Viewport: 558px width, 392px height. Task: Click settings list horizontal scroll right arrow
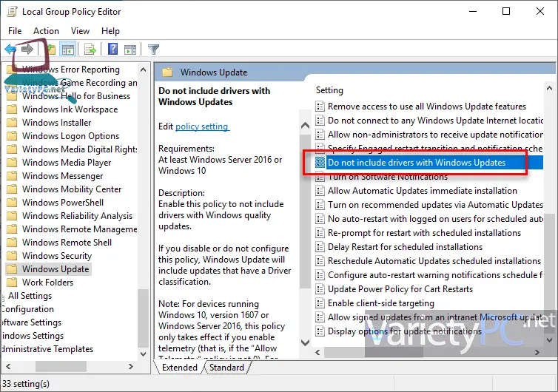[x=537, y=353]
